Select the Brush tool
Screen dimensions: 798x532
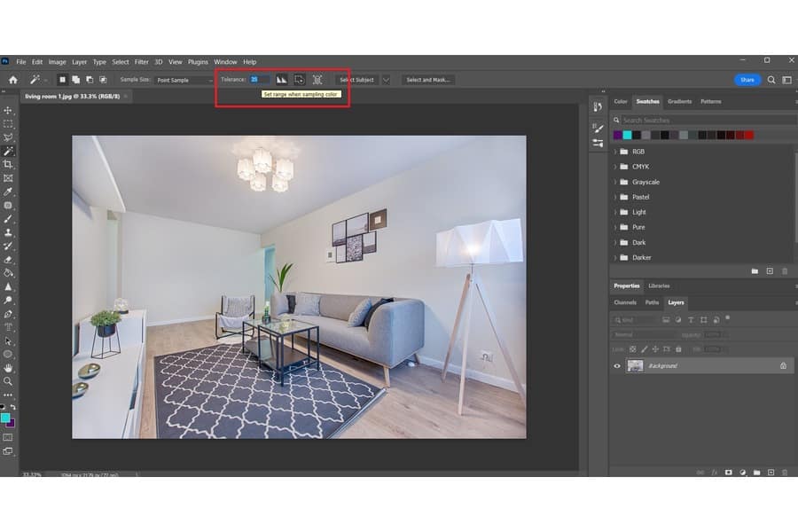[x=8, y=219]
